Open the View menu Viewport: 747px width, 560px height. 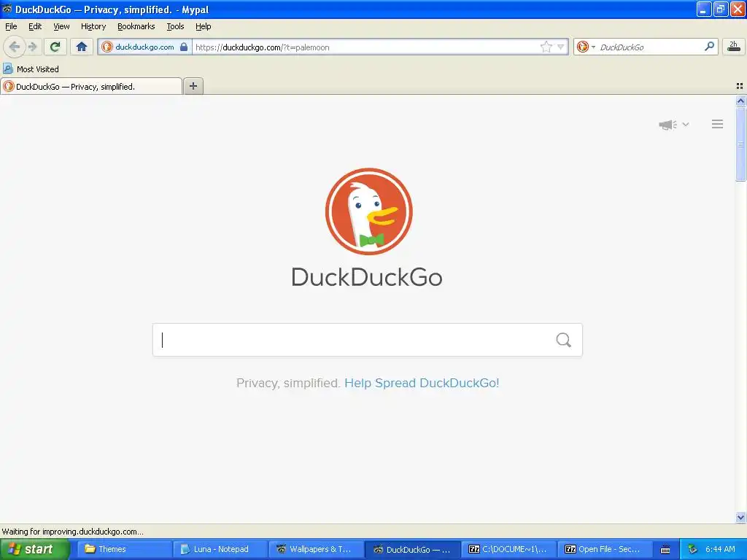click(61, 26)
